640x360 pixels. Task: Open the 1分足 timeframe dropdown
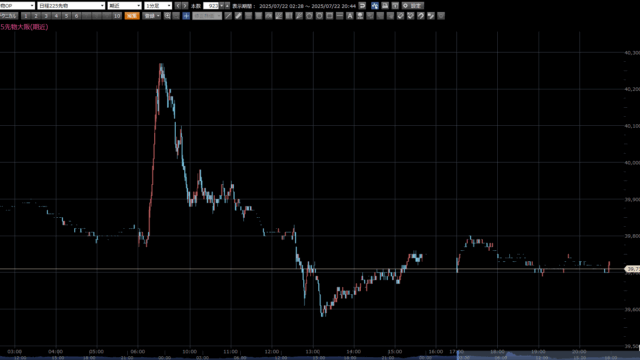pyautogui.click(x=158, y=6)
